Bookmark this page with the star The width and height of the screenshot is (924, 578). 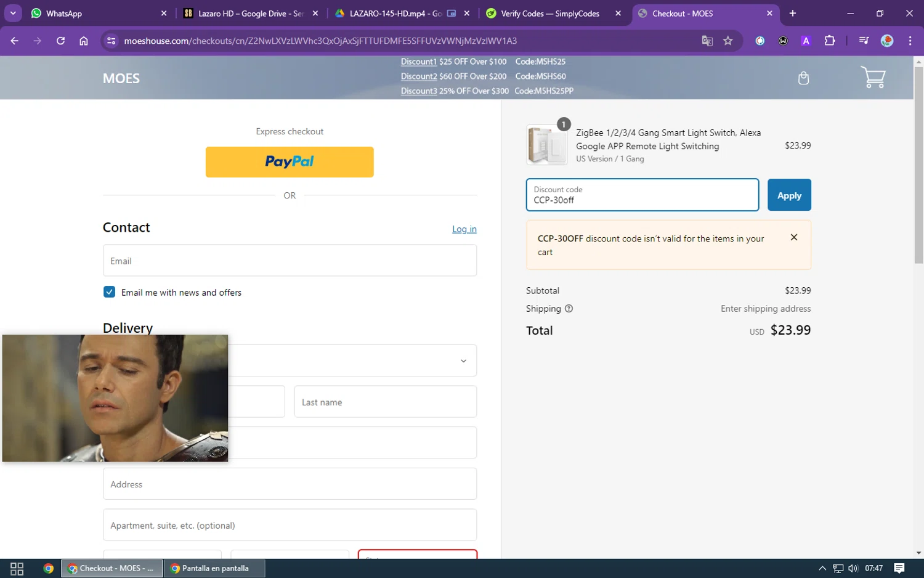pos(728,41)
